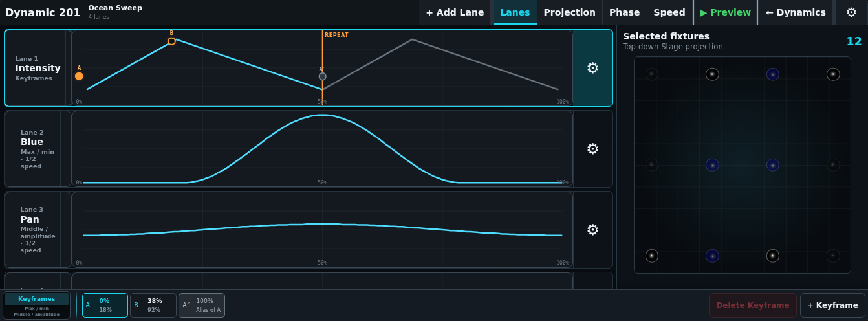Select the white fixture right of bottom-row blue one
The height and width of the screenshot is (321, 868).
[773, 256]
